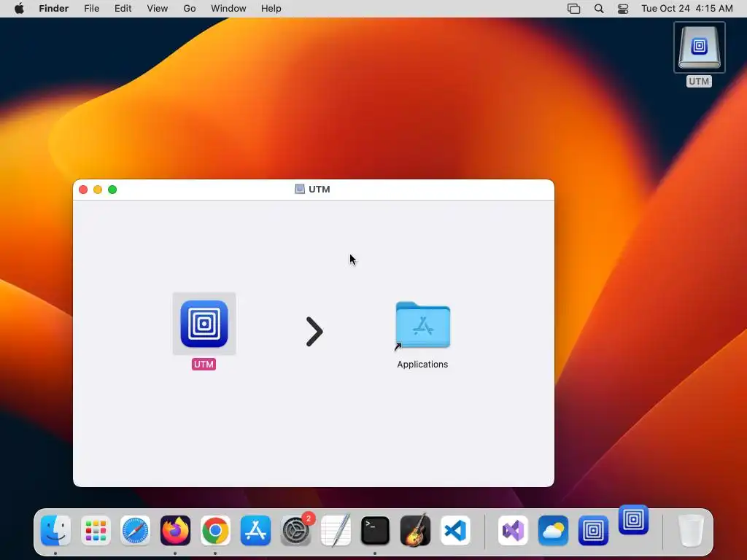Open TextEdit from the Dock

[x=336, y=531]
